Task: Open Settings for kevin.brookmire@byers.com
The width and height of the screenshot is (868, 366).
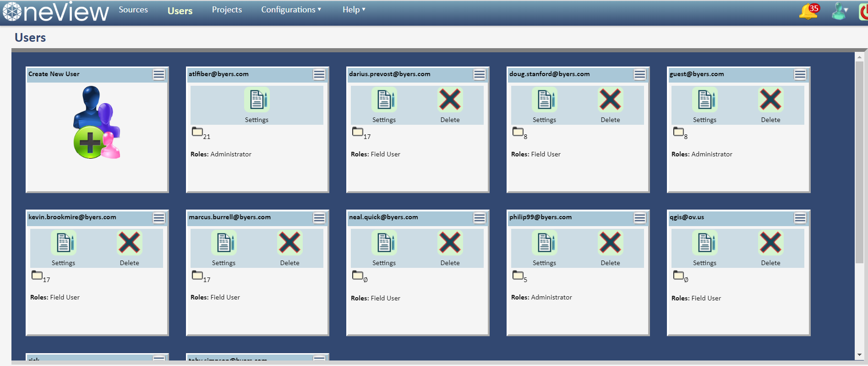Action: tap(63, 243)
